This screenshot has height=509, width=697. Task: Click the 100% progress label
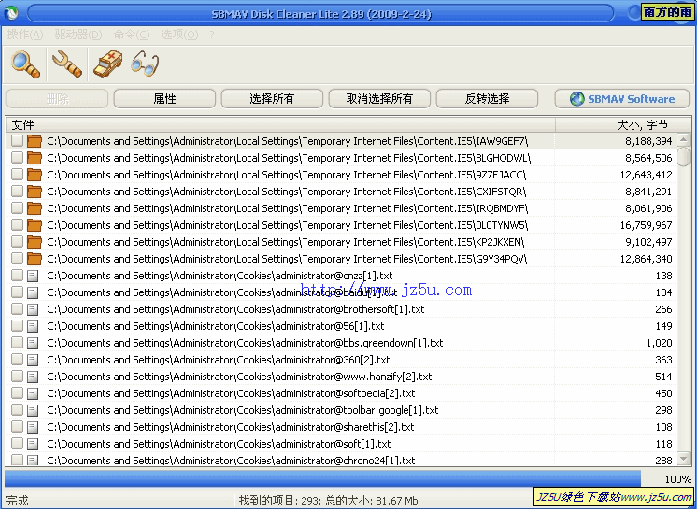tap(678, 479)
